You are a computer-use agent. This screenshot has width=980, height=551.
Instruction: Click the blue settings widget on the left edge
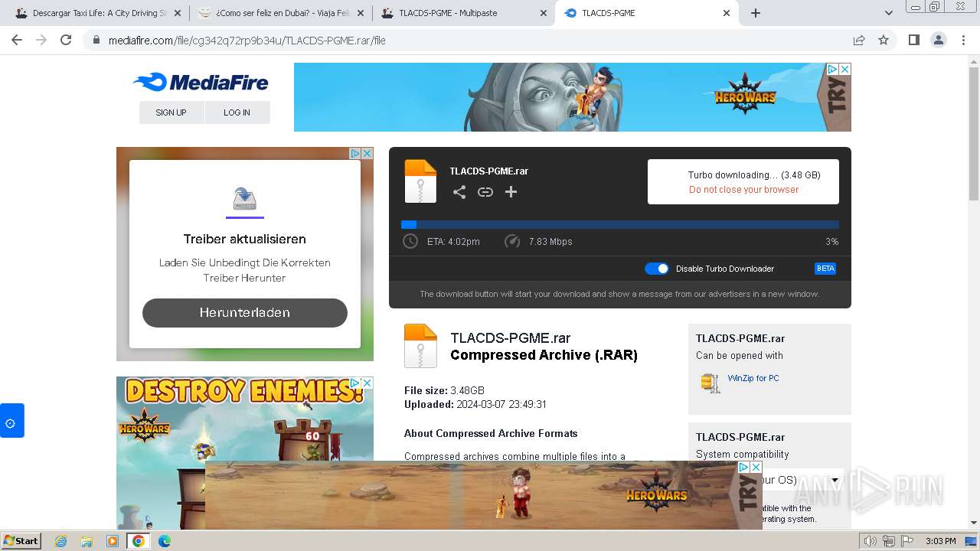click(x=11, y=421)
